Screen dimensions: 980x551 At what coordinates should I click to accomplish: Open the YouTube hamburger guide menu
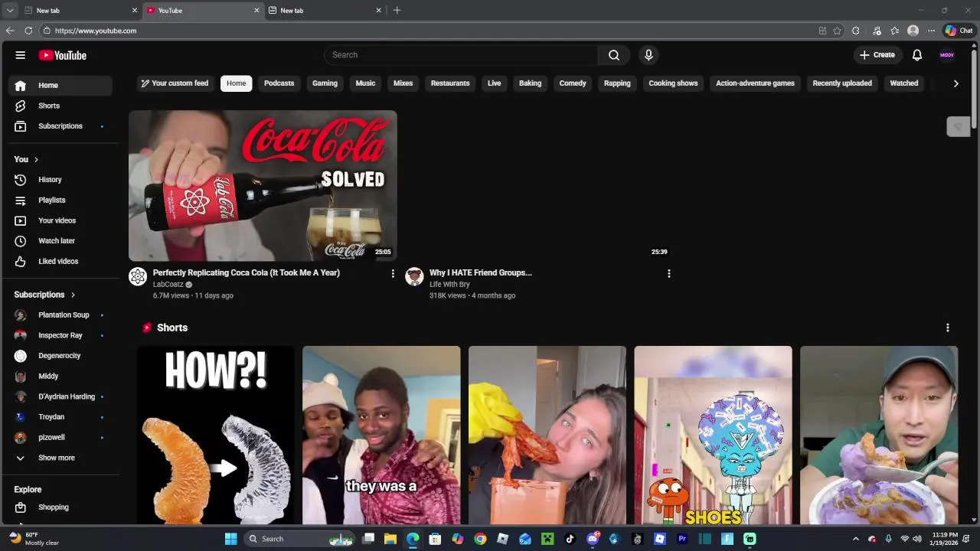21,55
